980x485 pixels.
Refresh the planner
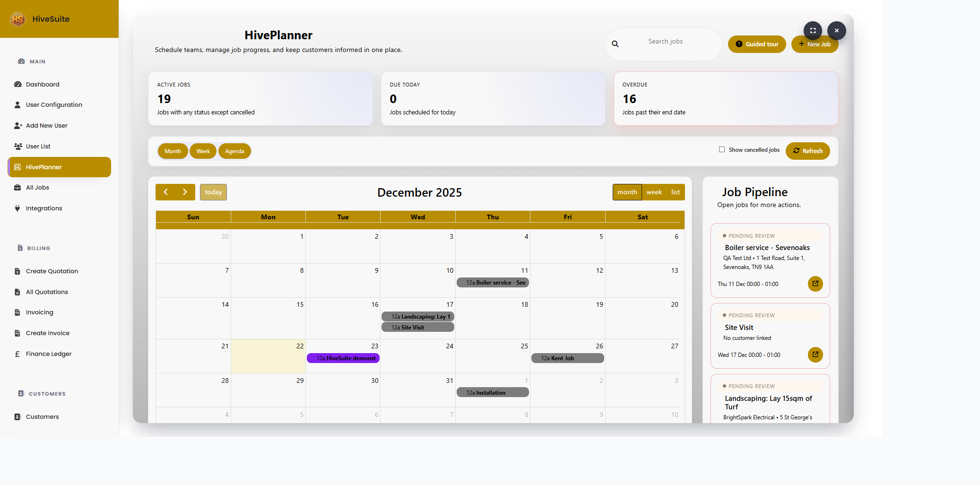(x=807, y=151)
